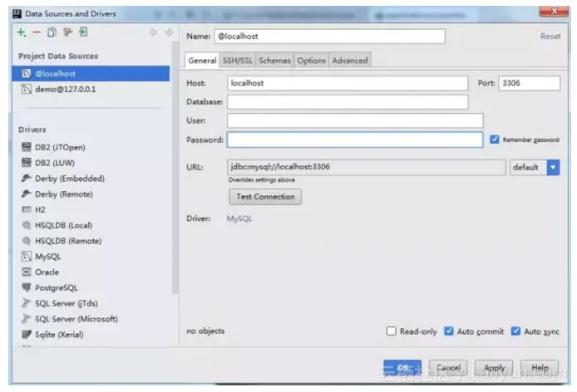Image resolution: width=577 pixels, height=392 pixels.
Task: Click the duplicate data source icon
Action: point(52,32)
